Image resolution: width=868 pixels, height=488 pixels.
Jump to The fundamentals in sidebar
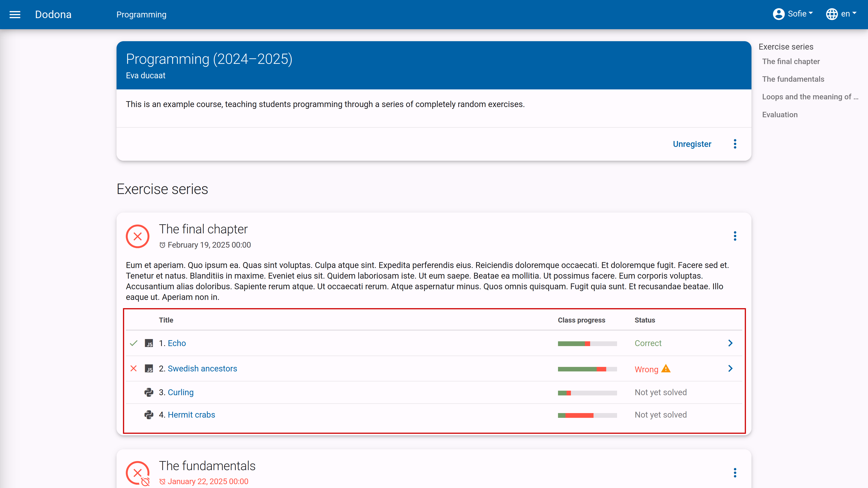point(793,79)
